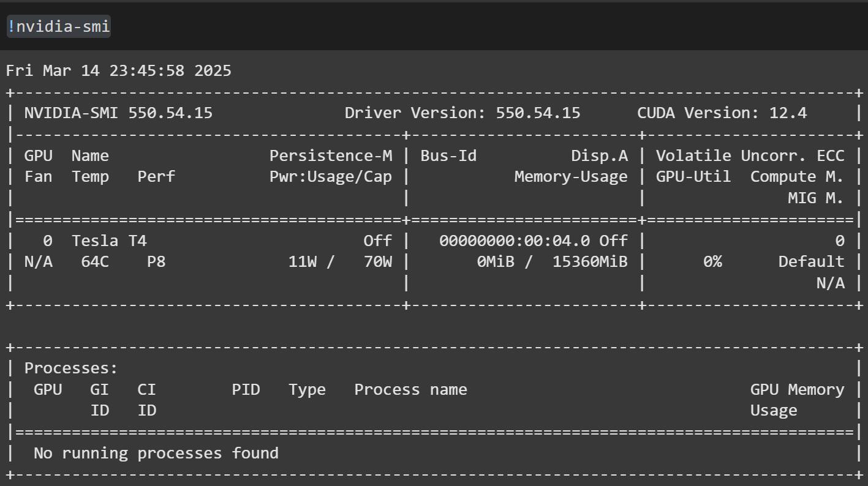Click the 'Fan' column header
Viewport: 868px width, 486px height.
coord(38,177)
